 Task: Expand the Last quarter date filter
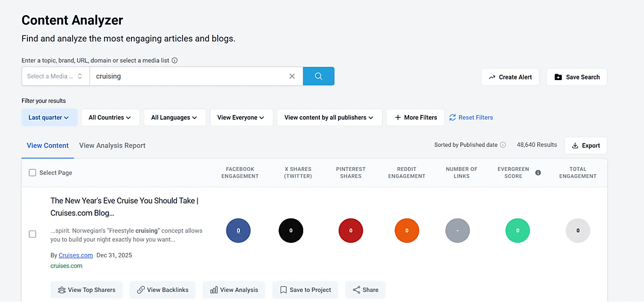coord(49,118)
